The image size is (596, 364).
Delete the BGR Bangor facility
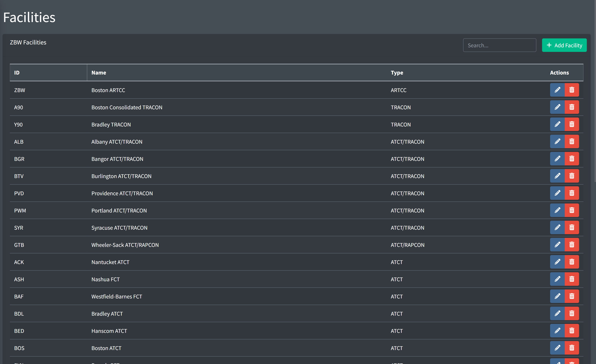pyautogui.click(x=572, y=159)
